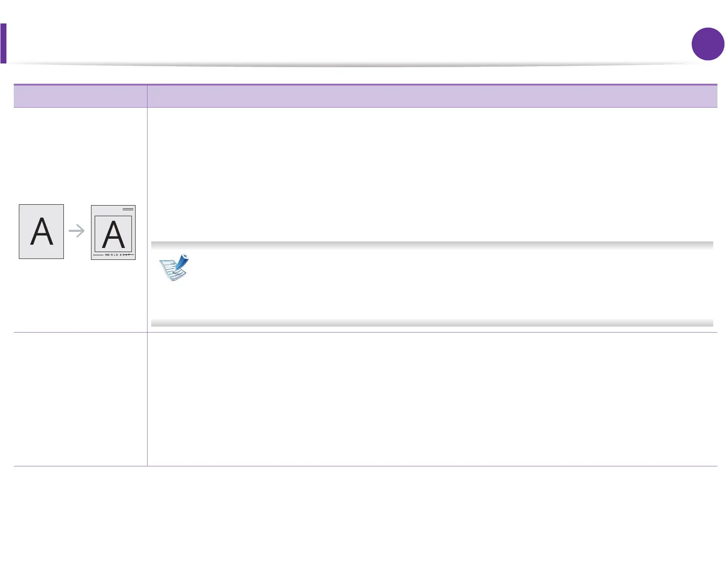
Task: Click the purple circle page badge
Action: (x=708, y=44)
